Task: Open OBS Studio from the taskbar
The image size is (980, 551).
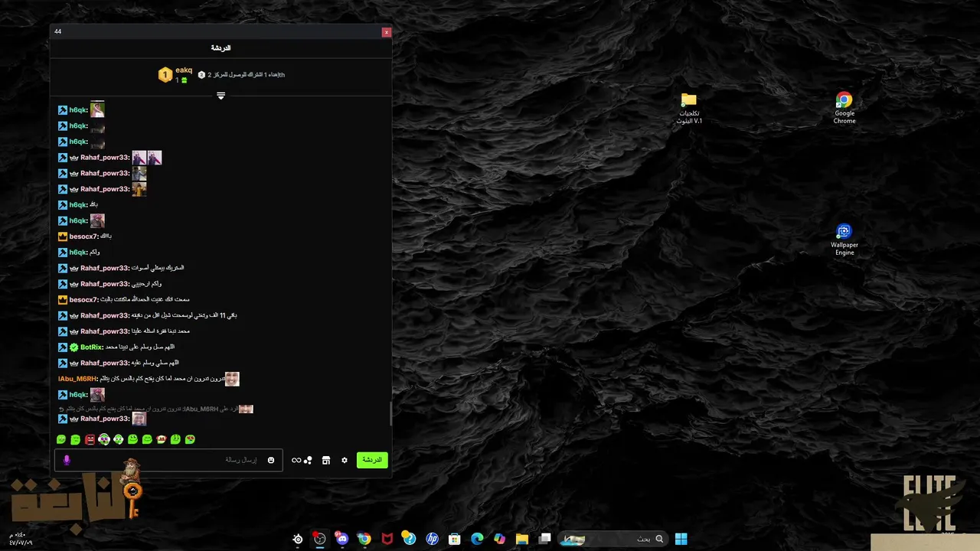Action: pyautogui.click(x=319, y=539)
